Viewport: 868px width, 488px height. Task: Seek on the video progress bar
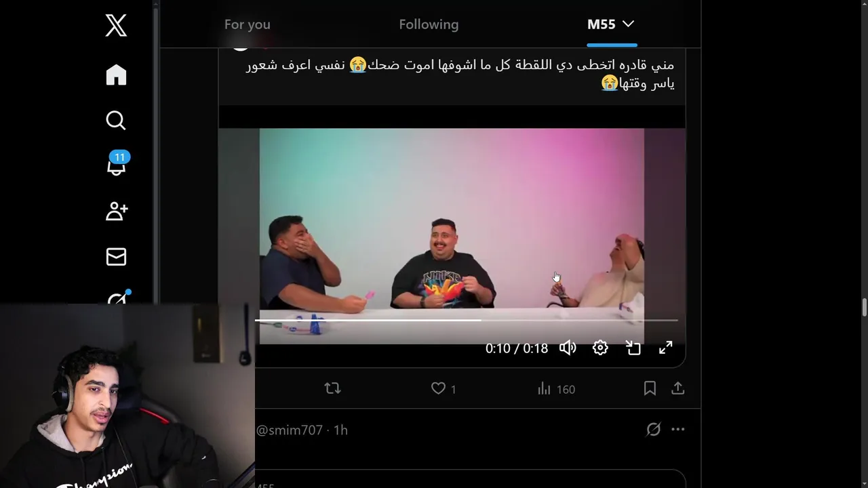coord(467,320)
